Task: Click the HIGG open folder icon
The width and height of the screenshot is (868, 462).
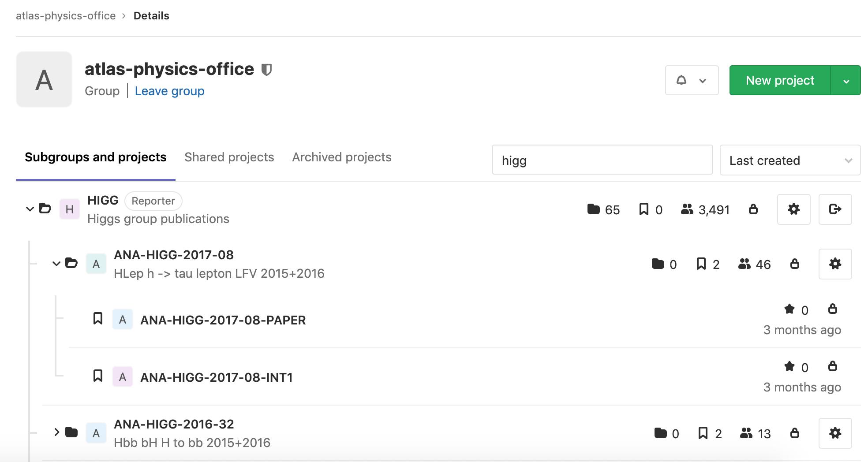Action: (45, 208)
